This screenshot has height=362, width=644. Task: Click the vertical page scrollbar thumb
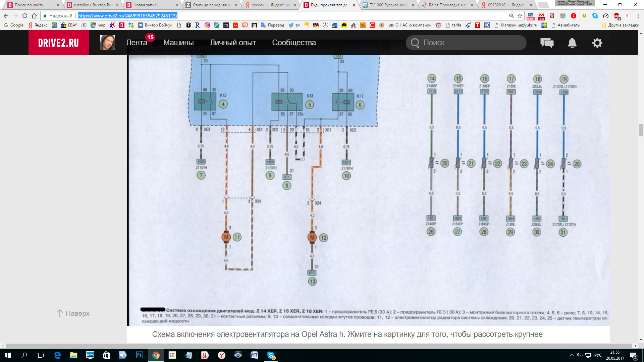point(641,130)
